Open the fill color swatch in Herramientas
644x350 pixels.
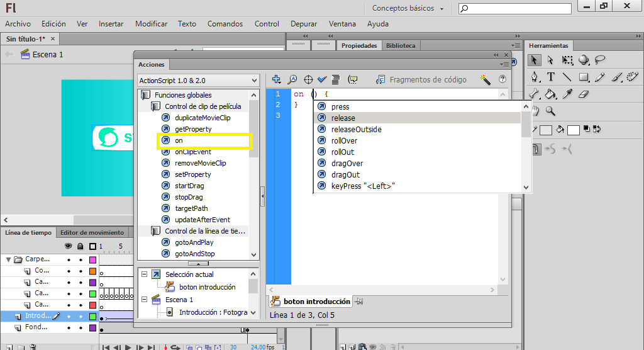(573, 130)
